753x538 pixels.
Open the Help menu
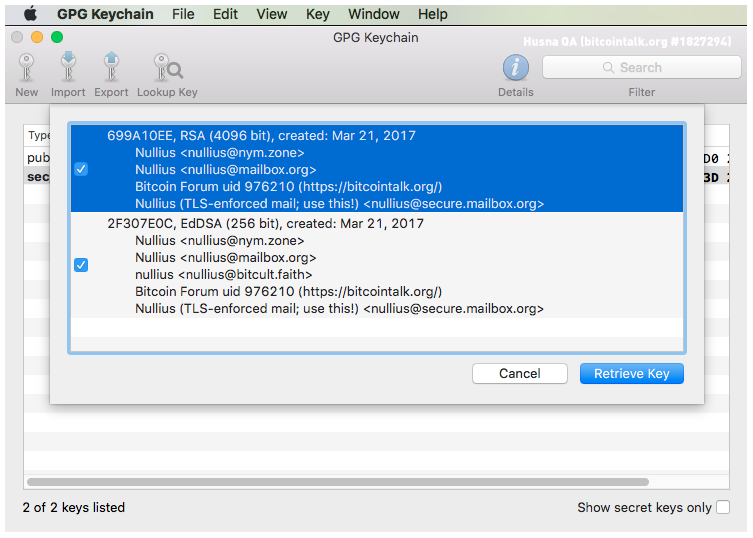coord(432,14)
